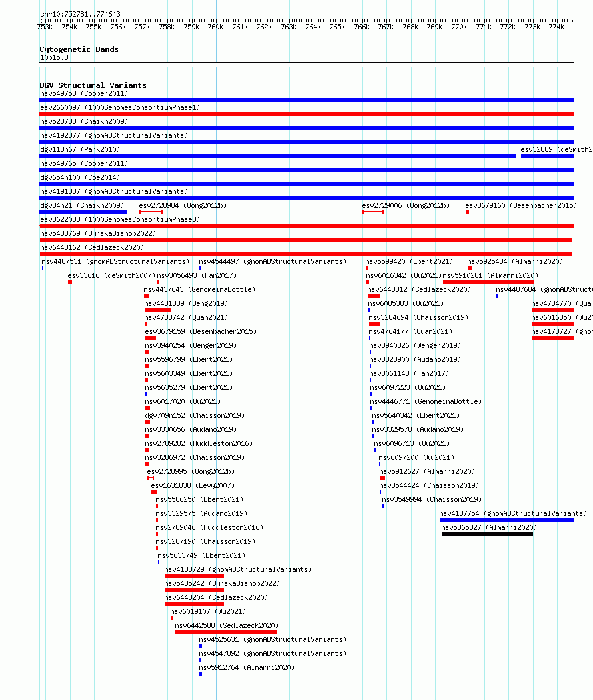Open esv3679159 (Besenbacher2015) variant
The image size is (593, 700).
coord(201,331)
